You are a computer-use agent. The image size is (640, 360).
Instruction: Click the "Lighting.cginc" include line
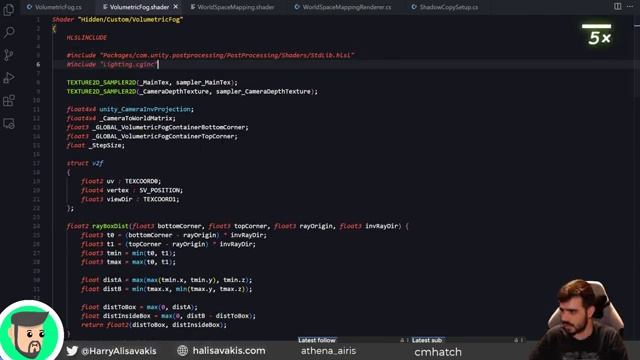[x=112, y=64]
